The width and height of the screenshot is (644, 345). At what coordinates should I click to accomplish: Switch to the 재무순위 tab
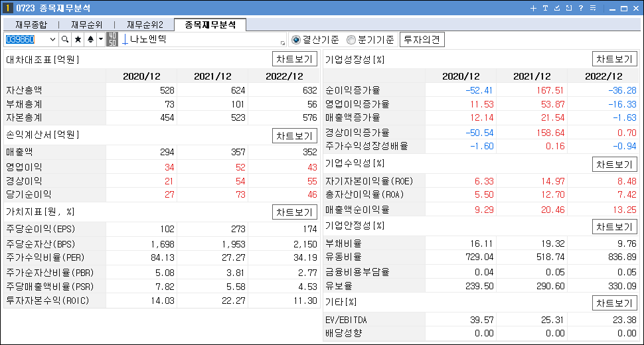pyautogui.click(x=87, y=25)
